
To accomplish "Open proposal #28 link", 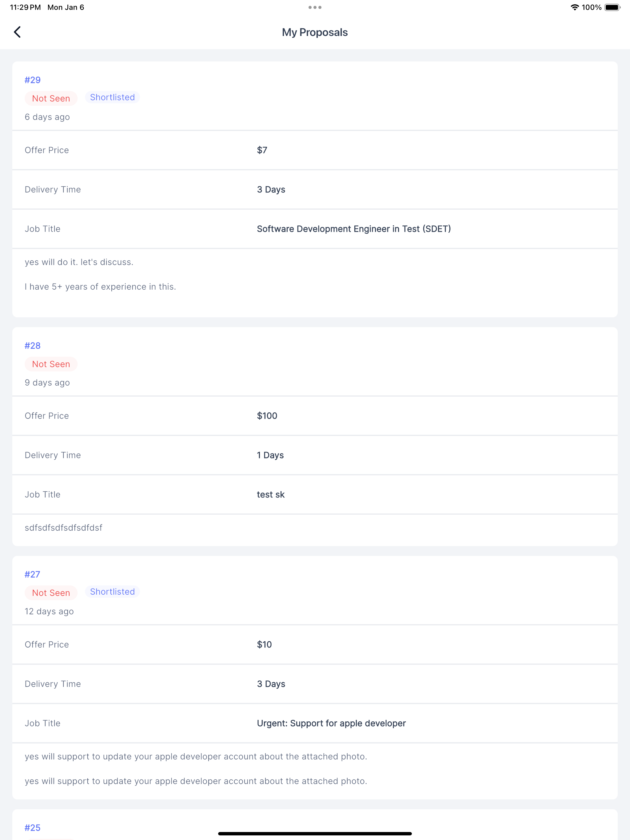I will click(33, 346).
